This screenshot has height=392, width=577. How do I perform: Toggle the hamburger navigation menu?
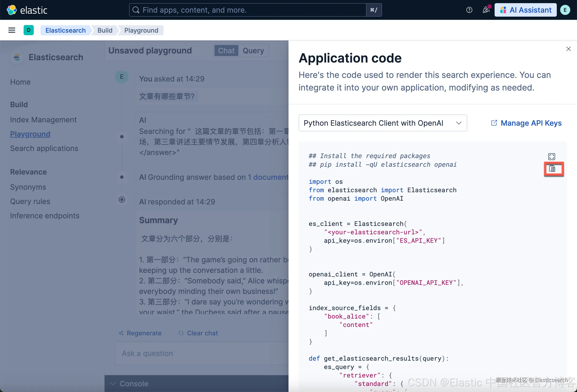[12, 30]
